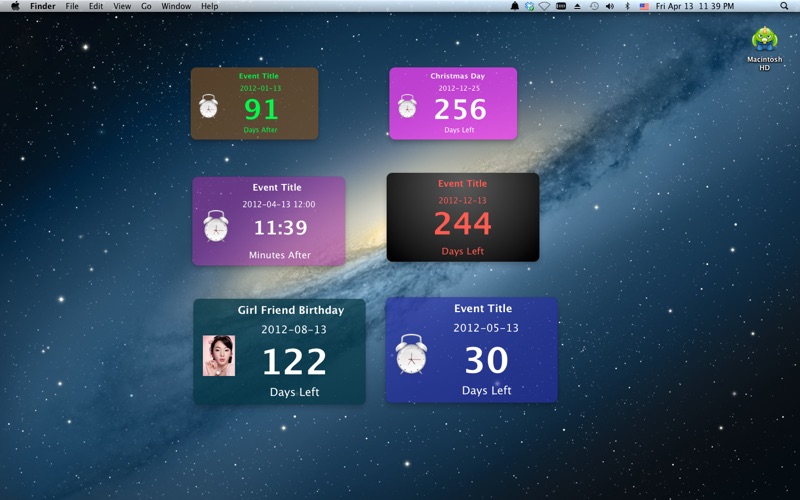Open the Window menu in the menu bar

pos(176,6)
